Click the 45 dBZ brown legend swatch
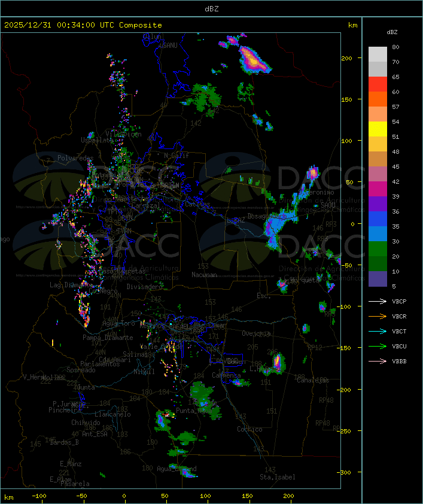 click(378, 159)
